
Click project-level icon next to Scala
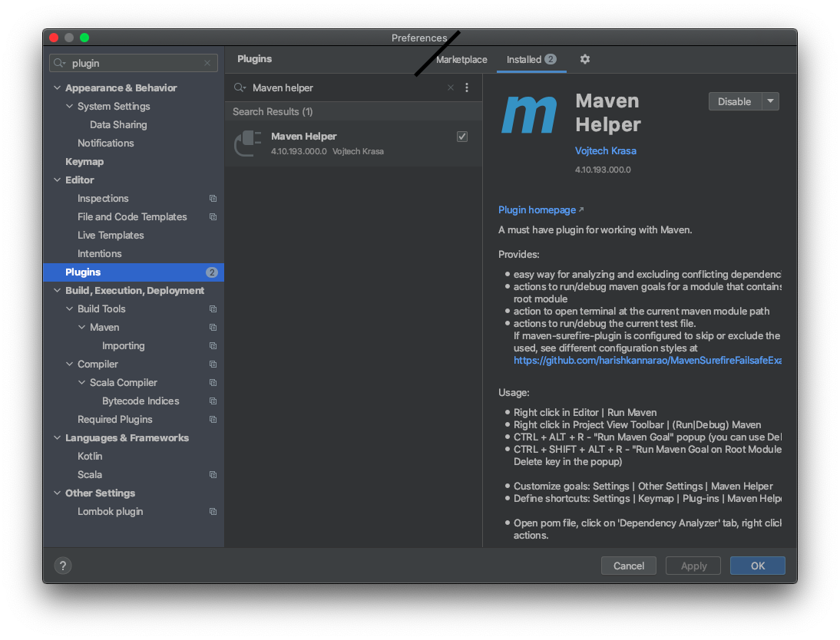213,475
